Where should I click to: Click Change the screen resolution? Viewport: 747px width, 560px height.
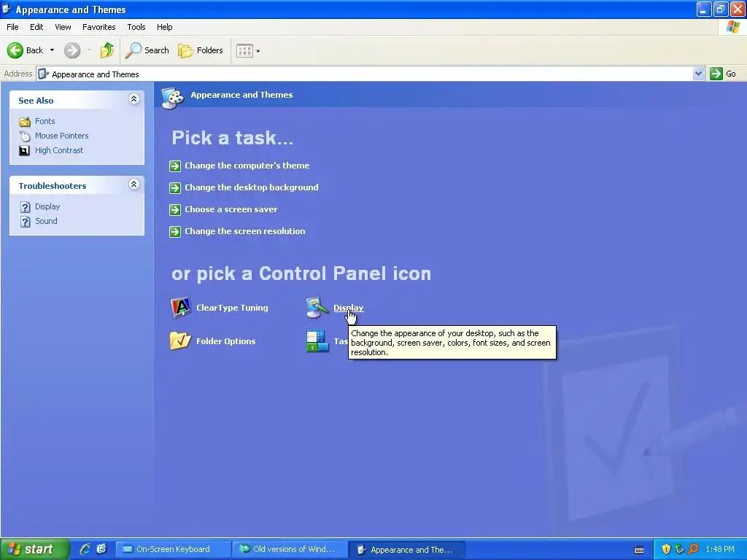(245, 231)
